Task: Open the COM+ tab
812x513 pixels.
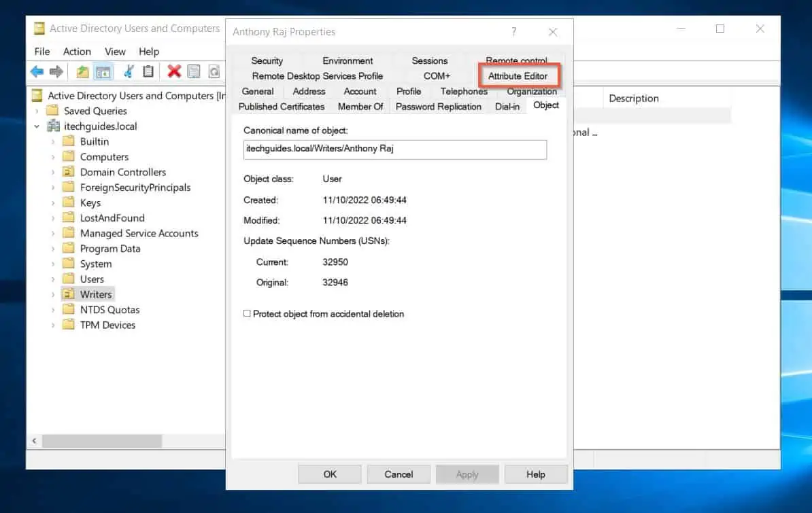Action: coord(437,76)
